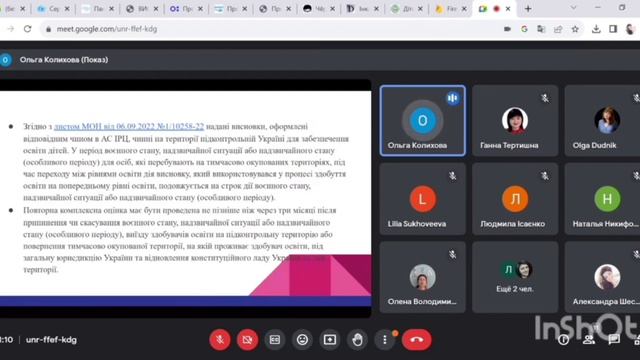Close the tab labeled 'Сер'
Screen dimensions: 640x360
[x=67, y=9]
